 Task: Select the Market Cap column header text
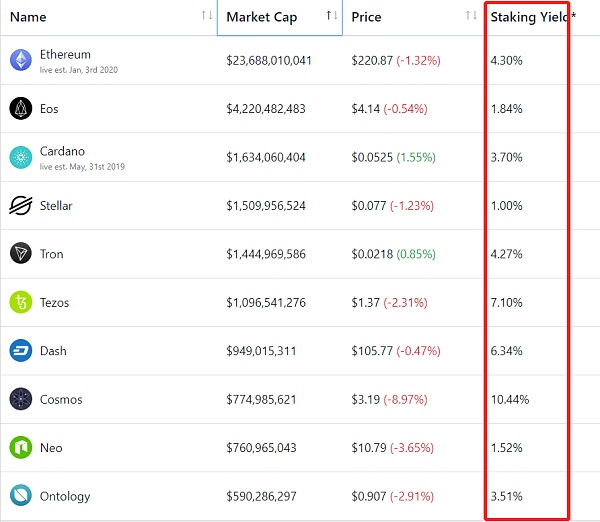point(261,17)
